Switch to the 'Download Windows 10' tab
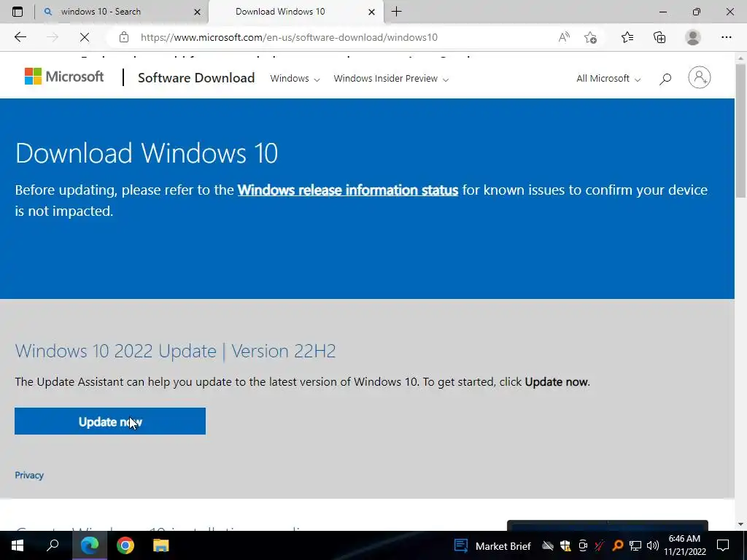This screenshot has height=560, width=747. point(295,12)
